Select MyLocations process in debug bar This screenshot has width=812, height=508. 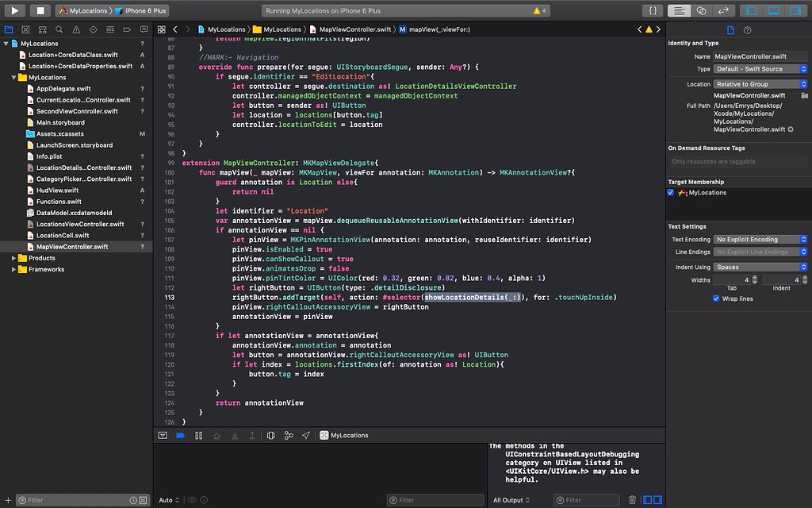pos(344,436)
